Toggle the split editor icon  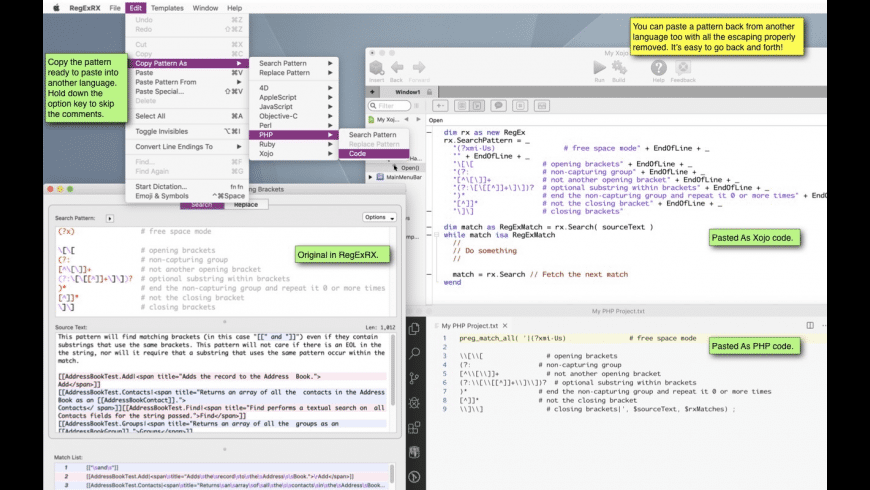coord(810,326)
